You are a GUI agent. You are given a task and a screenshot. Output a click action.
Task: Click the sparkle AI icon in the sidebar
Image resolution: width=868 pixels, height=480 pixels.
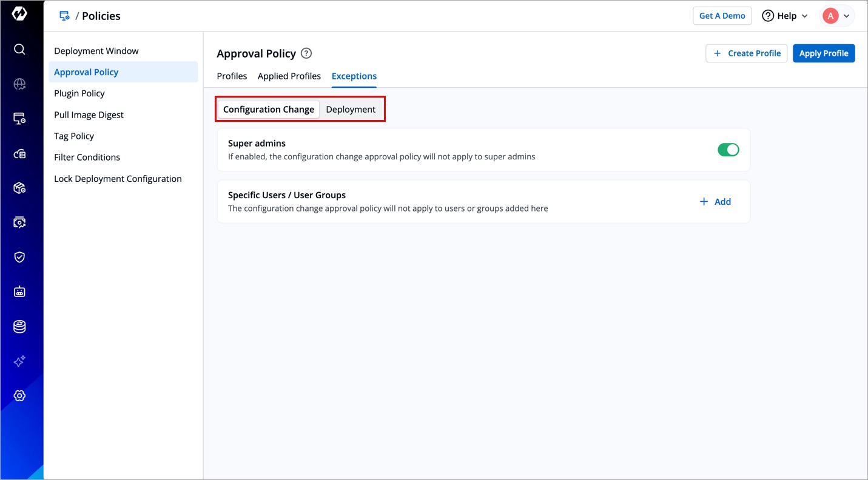(x=19, y=361)
